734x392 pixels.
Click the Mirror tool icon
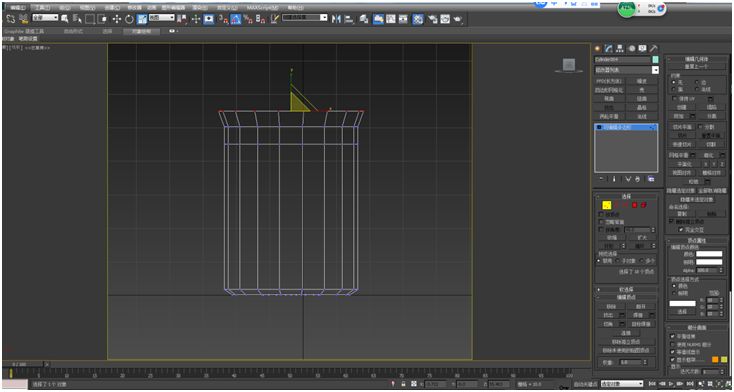click(x=336, y=19)
